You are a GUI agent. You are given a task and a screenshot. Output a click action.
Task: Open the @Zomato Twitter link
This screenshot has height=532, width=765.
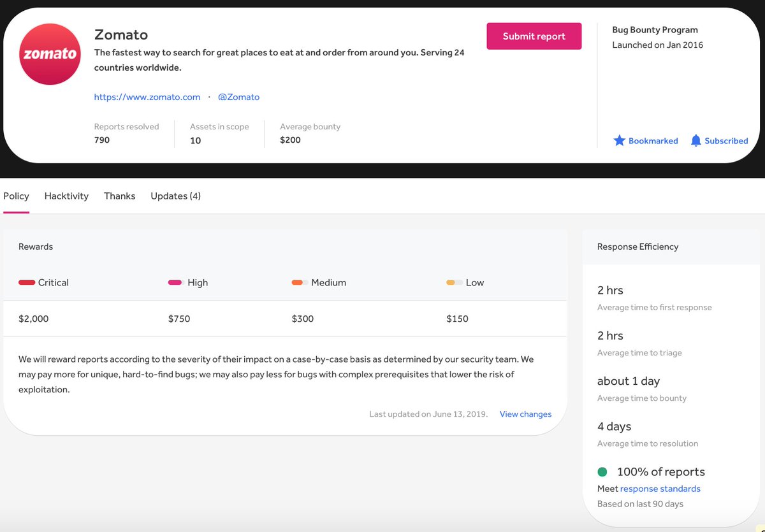[x=238, y=97]
